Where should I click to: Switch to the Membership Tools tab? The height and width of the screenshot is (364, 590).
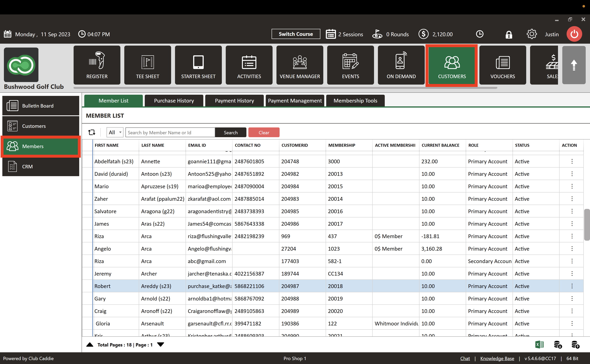coord(355,101)
